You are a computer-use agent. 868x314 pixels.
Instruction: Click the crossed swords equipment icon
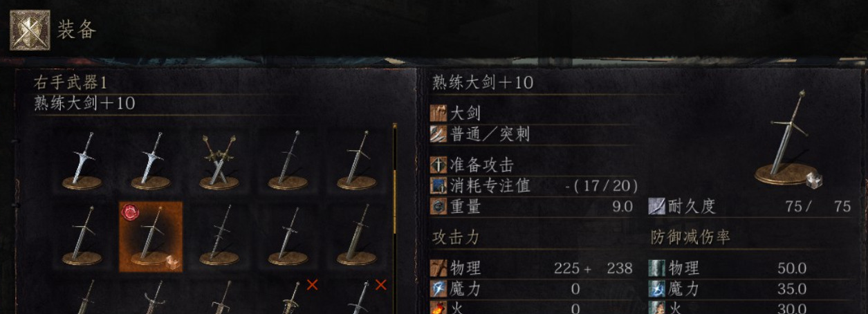point(30,30)
